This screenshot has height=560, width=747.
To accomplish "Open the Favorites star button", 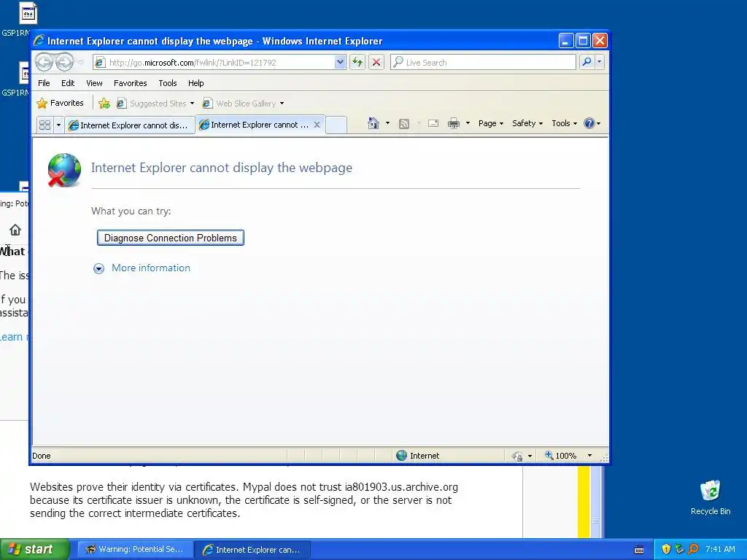I will coord(60,104).
